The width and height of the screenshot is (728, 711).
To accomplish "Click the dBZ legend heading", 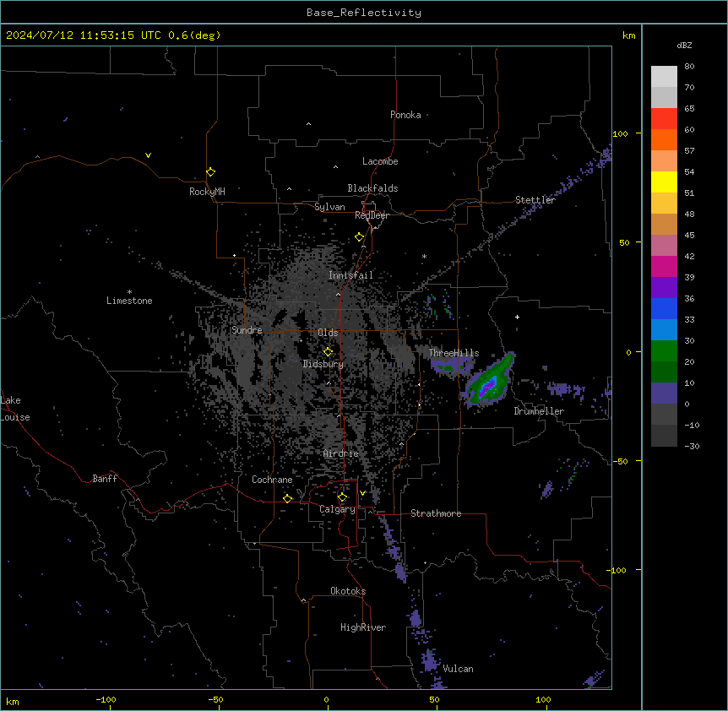I will (x=684, y=46).
